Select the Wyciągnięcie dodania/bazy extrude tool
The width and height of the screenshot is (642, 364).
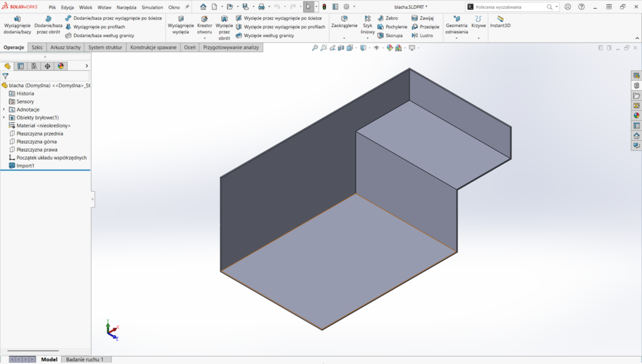coord(17,25)
